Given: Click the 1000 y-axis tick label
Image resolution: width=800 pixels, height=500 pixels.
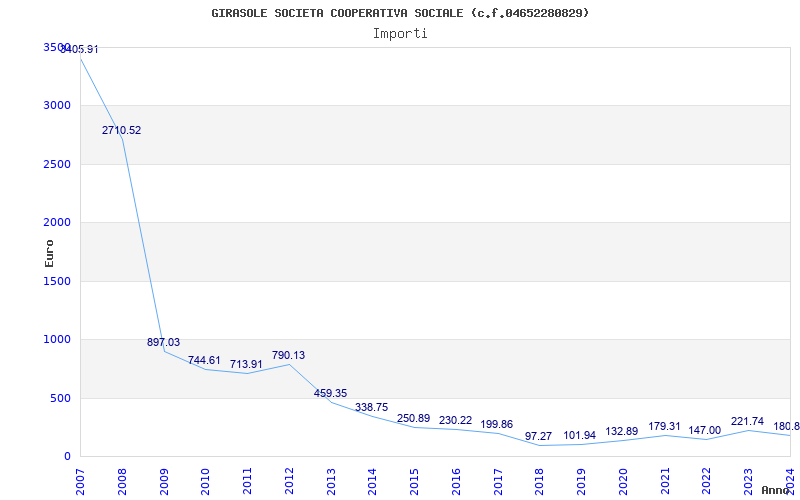Looking at the screenshot, I should click(x=57, y=339).
